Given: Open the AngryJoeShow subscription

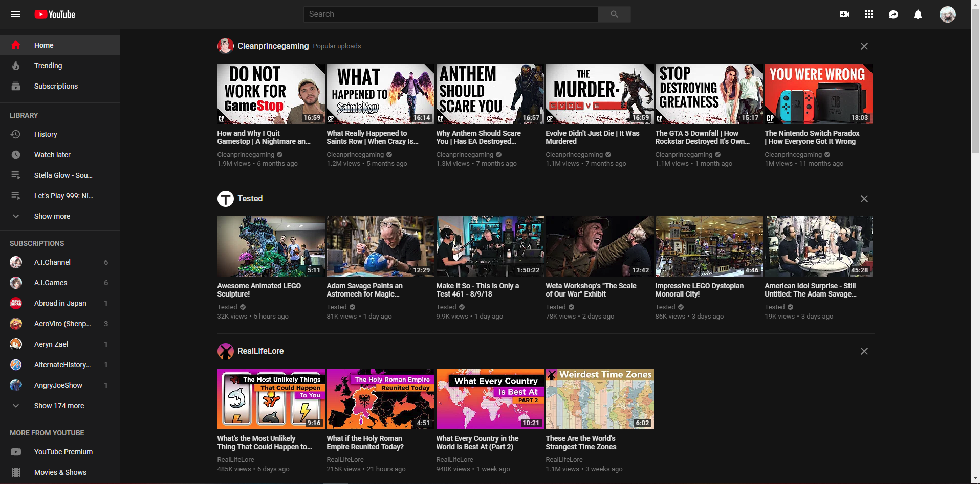Looking at the screenshot, I should (x=60, y=385).
